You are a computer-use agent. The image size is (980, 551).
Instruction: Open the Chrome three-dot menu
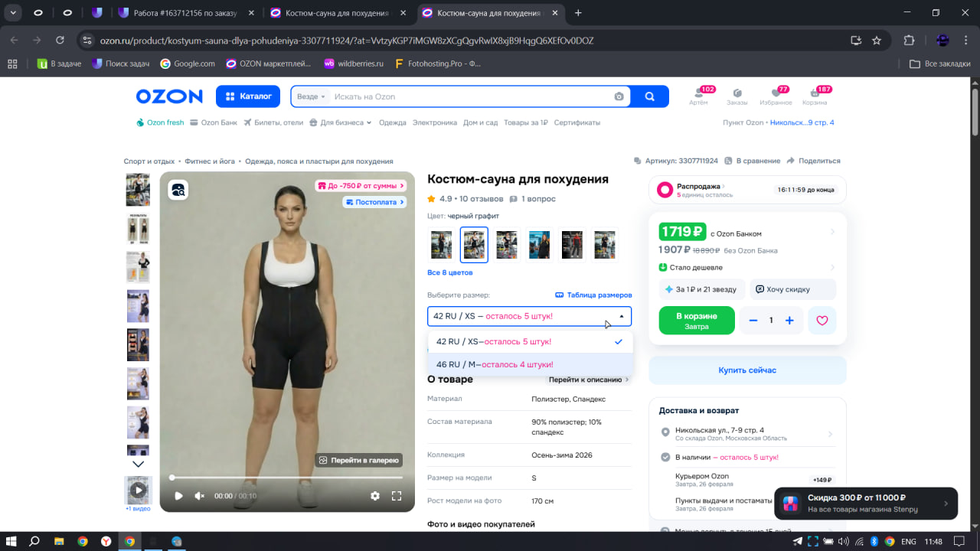point(966,41)
